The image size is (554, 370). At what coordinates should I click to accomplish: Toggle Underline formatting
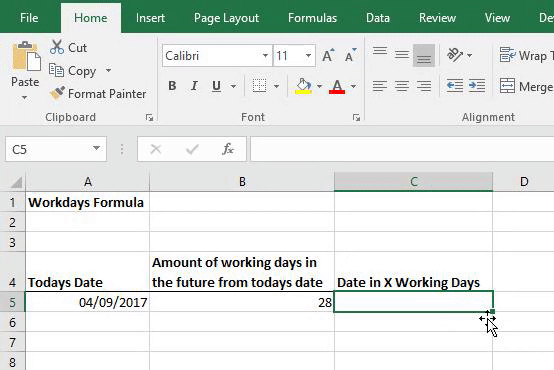[x=216, y=86]
